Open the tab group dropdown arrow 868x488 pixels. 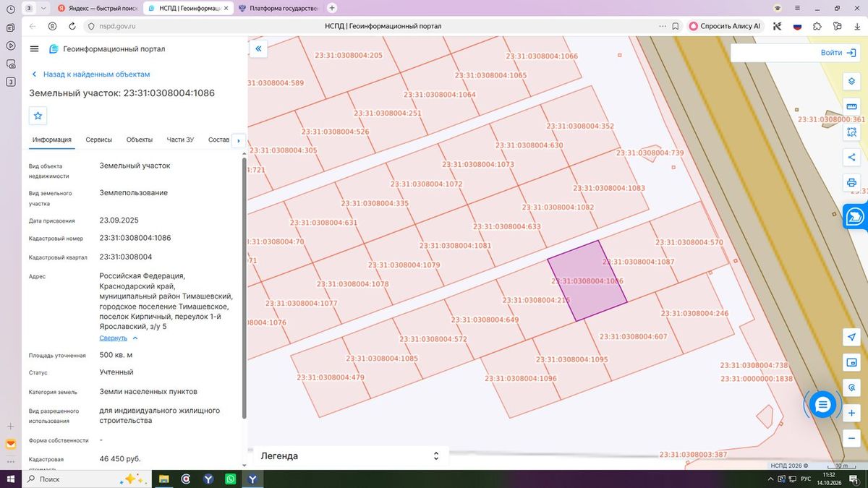pyautogui.click(x=44, y=8)
